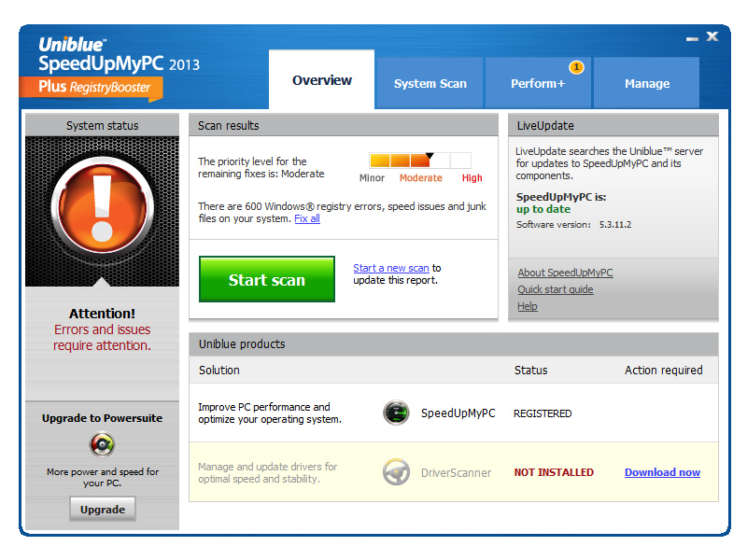Click the Powersuite gauge icon

(102, 444)
